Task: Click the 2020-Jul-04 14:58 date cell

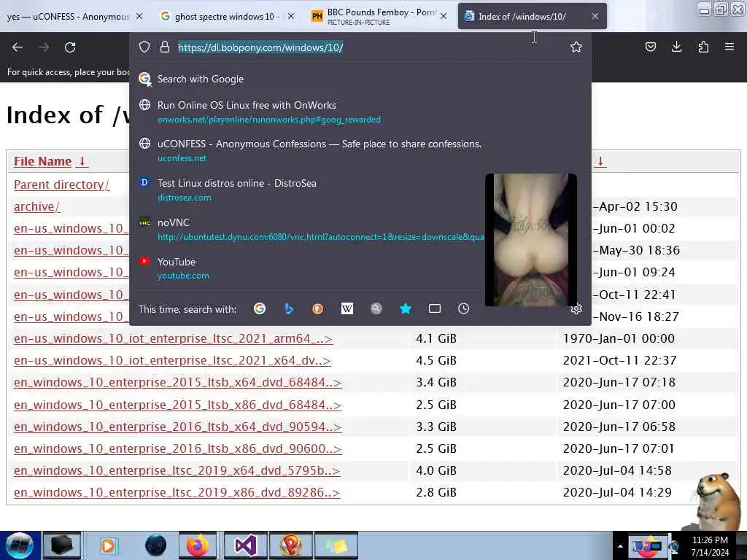Action: [617, 470]
